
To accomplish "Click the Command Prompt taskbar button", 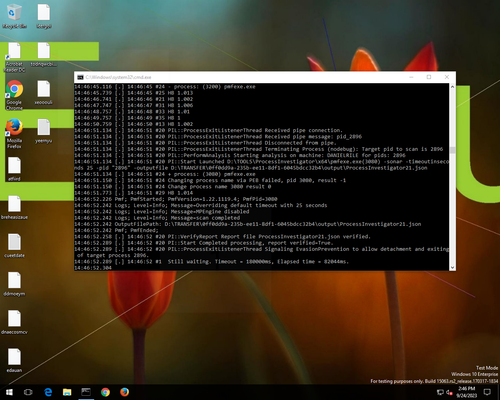I will [x=86, y=392].
